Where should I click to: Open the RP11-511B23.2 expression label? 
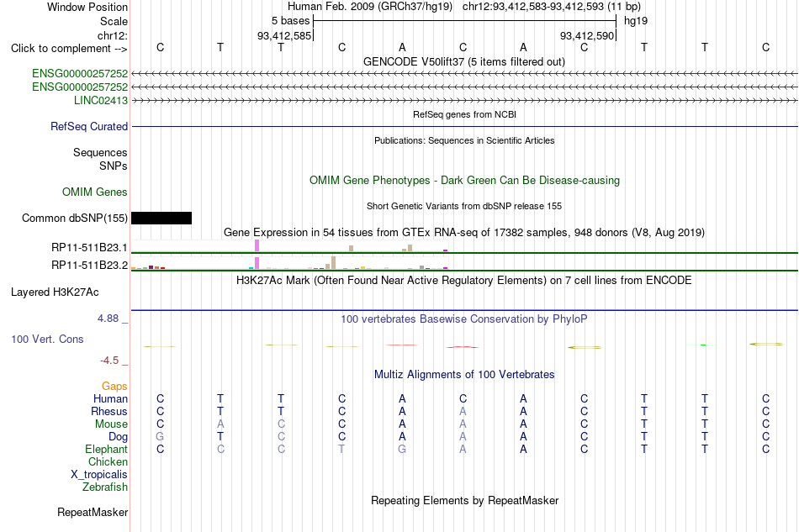pos(89,265)
